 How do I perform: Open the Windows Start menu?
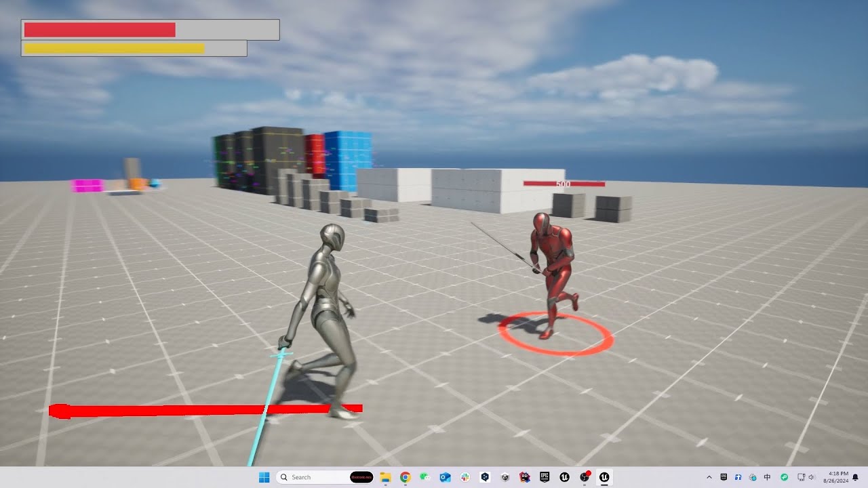(264, 477)
